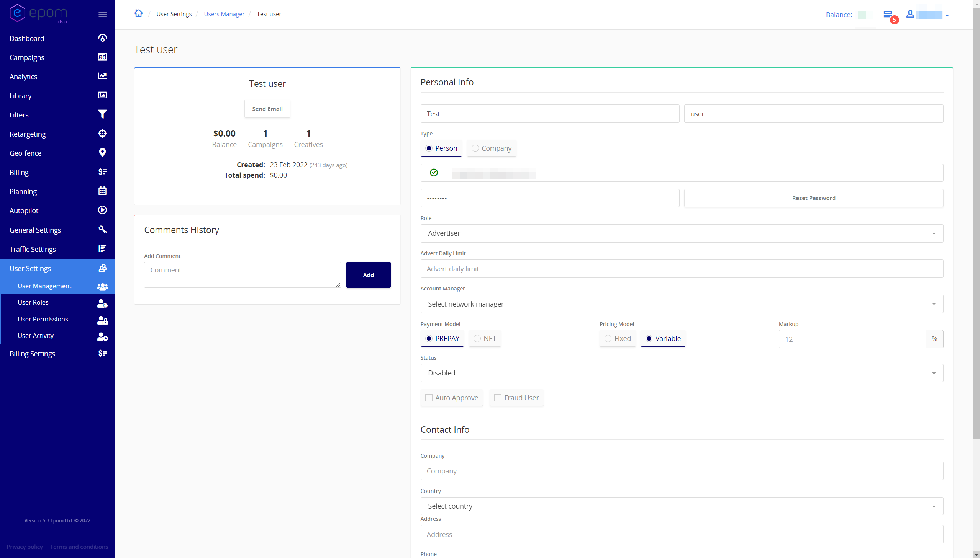Enable the Auto Approve checkbox
The width and height of the screenshot is (980, 558).
click(429, 398)
